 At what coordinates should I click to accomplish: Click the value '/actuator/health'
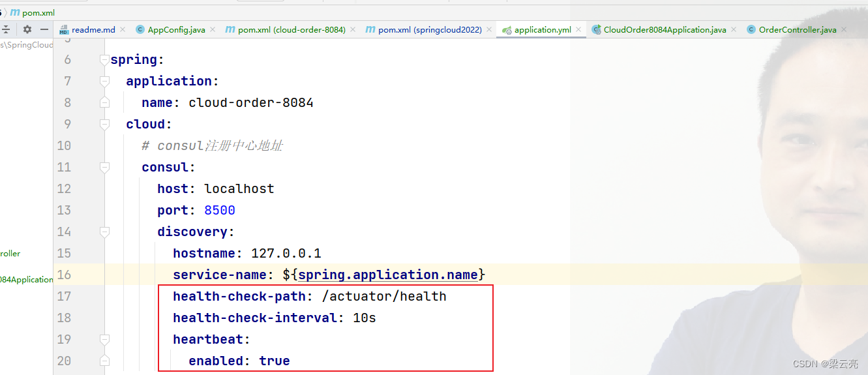pos(384,296)
